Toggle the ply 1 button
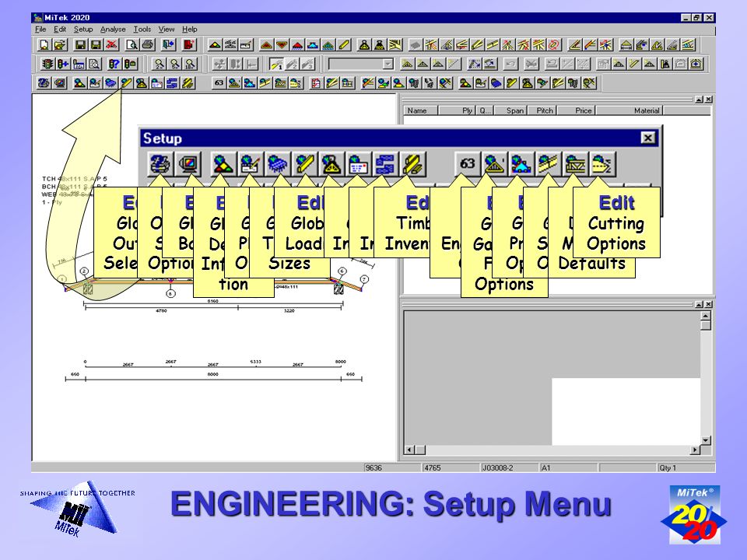747x560 pixels. coord(276,64)
